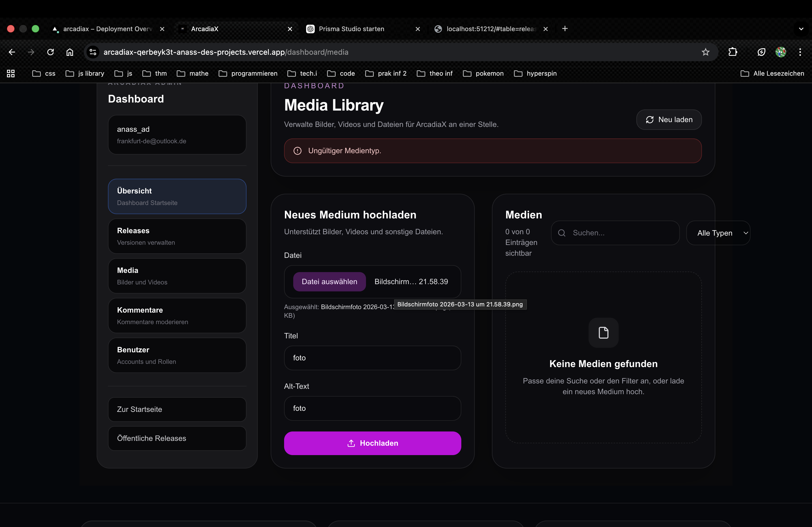Select Kommentare in the sidebar
The image size is (812, 527).
pyautogui.click(x=177, y=315)
